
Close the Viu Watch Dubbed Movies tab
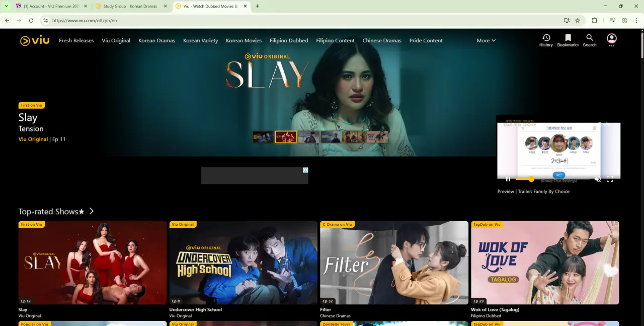click(245, 6)
